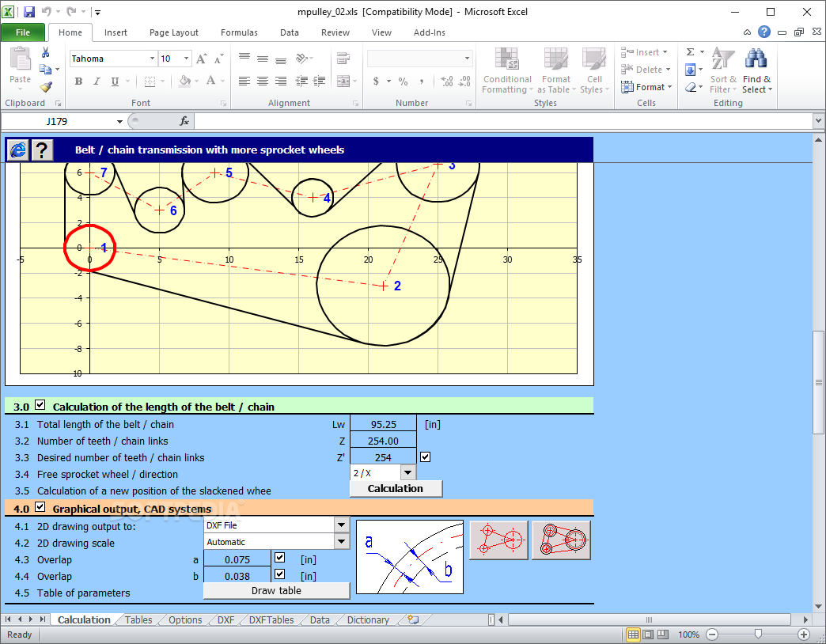This screenshot has width=826, height=644.
Task: Click the Draw table button
Action: pos(276,591)
